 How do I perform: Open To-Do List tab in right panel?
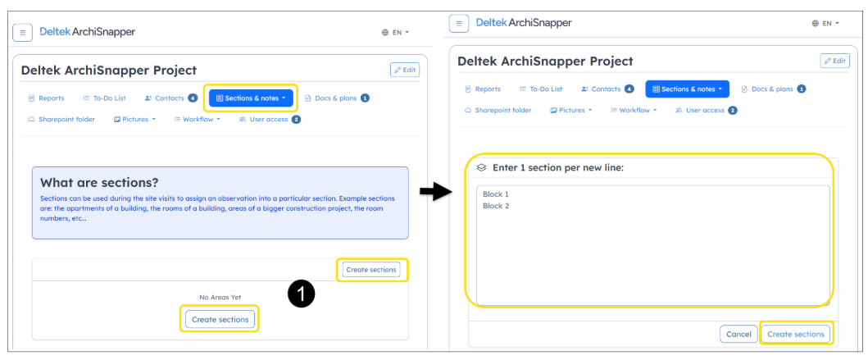(541, 89)
